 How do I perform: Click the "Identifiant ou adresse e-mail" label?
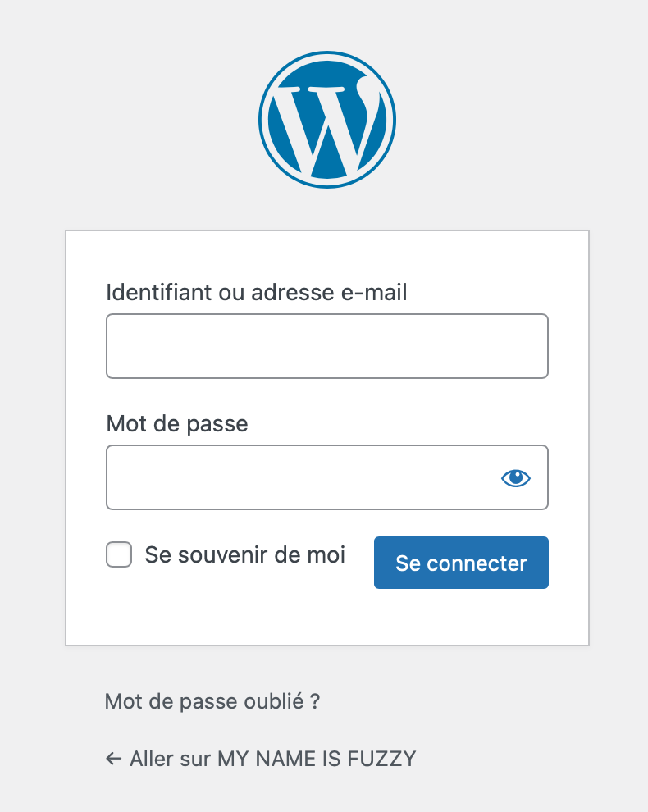coord(257,292)
